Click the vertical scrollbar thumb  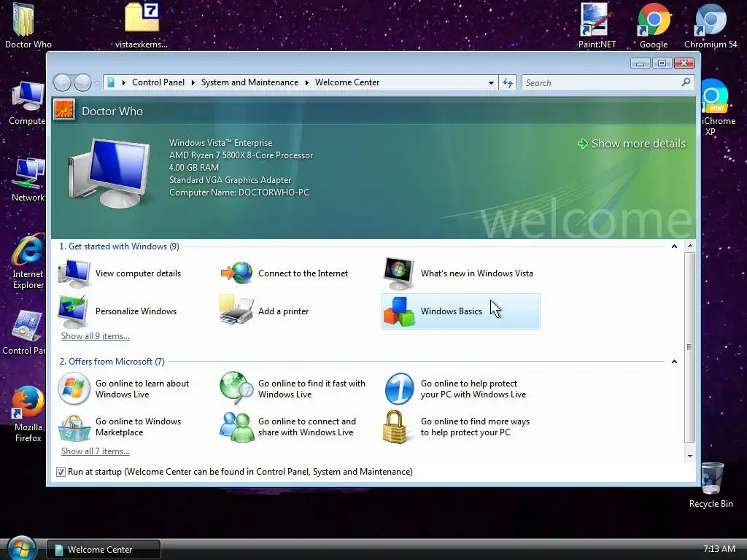[689, 347]
